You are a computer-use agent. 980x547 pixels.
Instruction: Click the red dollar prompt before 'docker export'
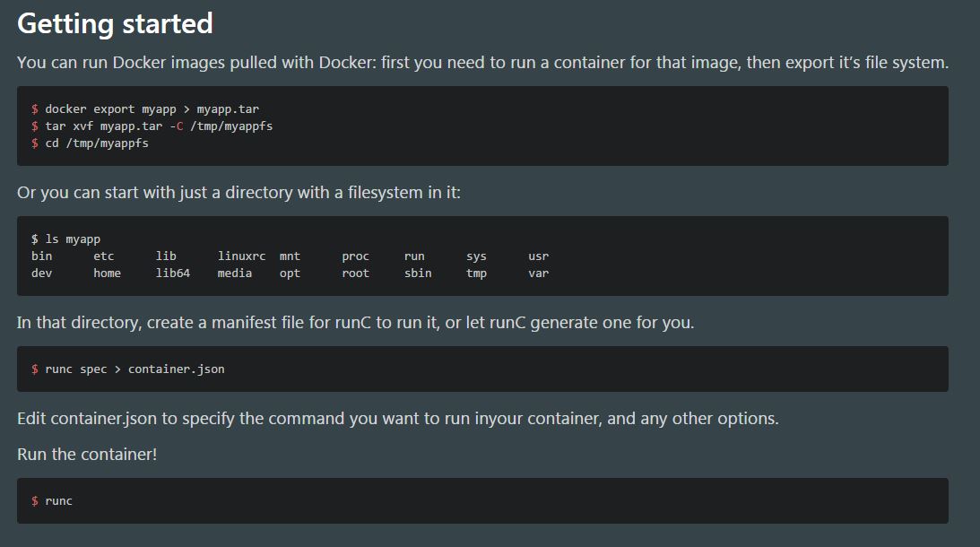click(35, 109)
